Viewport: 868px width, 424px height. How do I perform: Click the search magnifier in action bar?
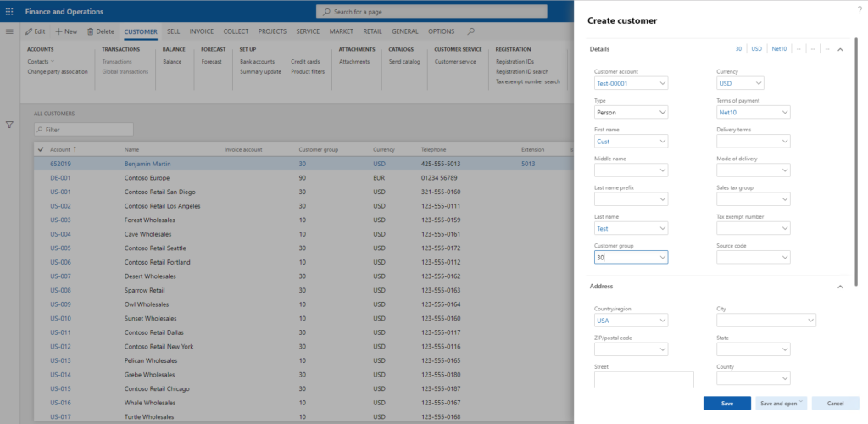470,31
